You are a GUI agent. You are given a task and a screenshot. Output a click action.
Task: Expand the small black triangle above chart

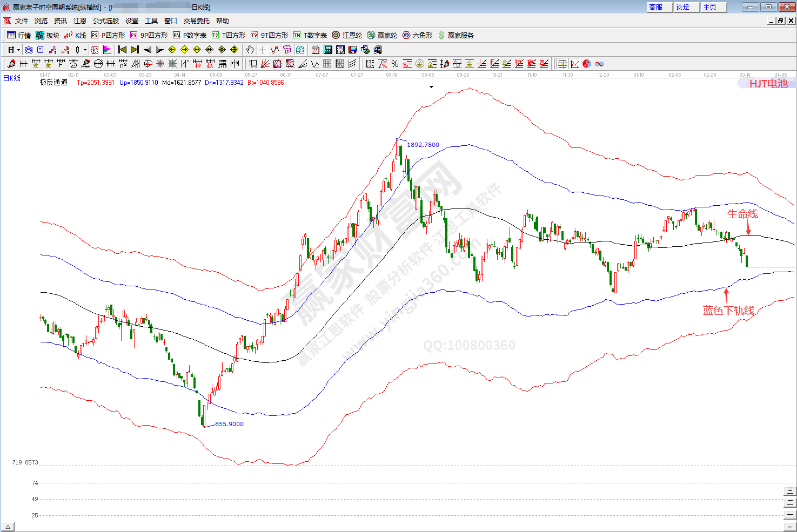click(431, 87)
